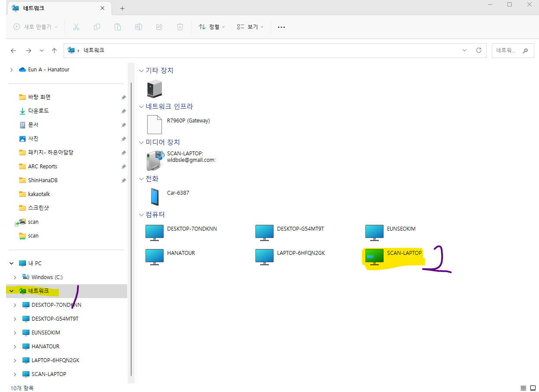Open the see more ellipsis menu
The height and width of the screenshot is (392, 539).
[x=281, y=27]
